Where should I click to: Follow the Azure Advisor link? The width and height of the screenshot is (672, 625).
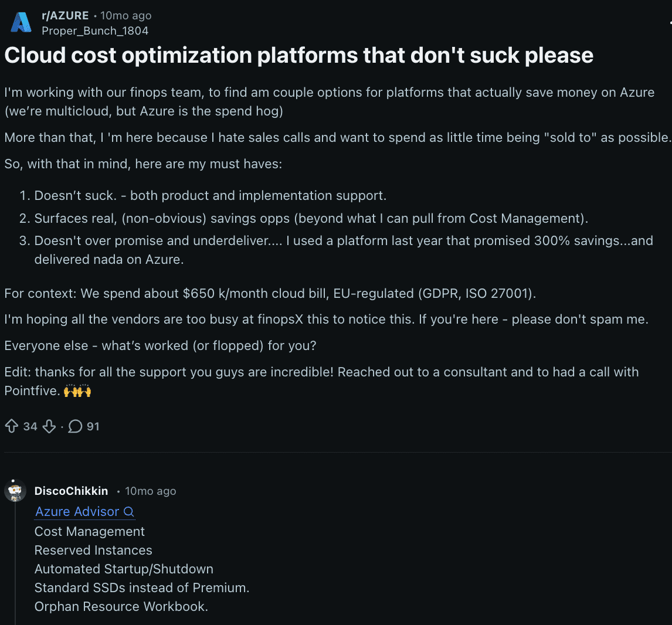[77, 511]
